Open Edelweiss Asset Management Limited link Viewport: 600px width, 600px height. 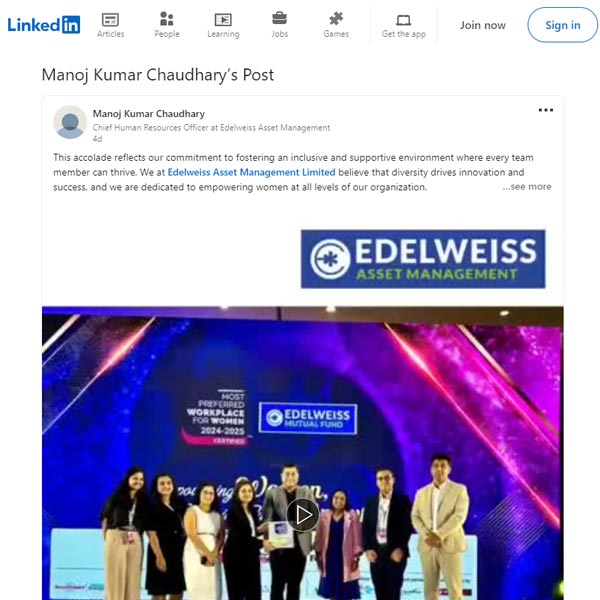251,173
